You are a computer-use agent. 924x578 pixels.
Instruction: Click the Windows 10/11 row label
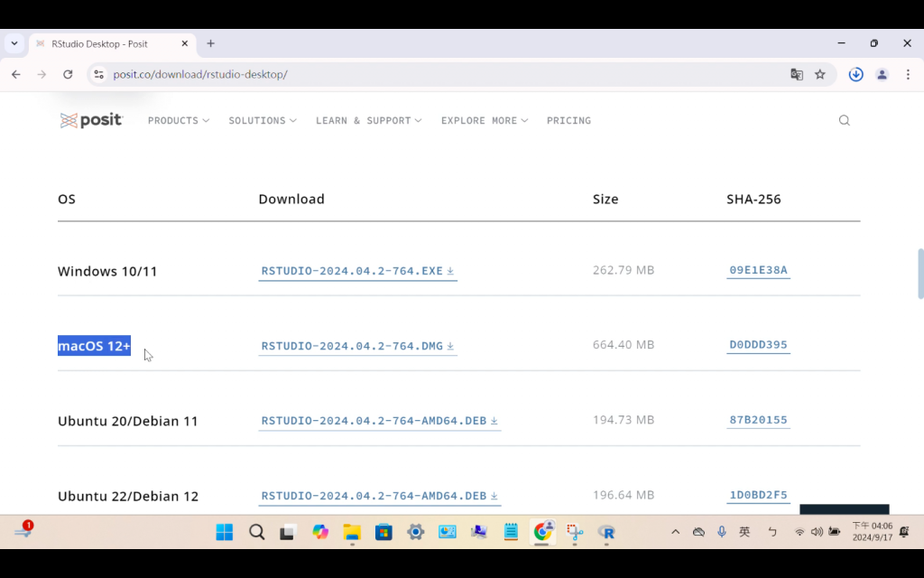coord(107,271)
